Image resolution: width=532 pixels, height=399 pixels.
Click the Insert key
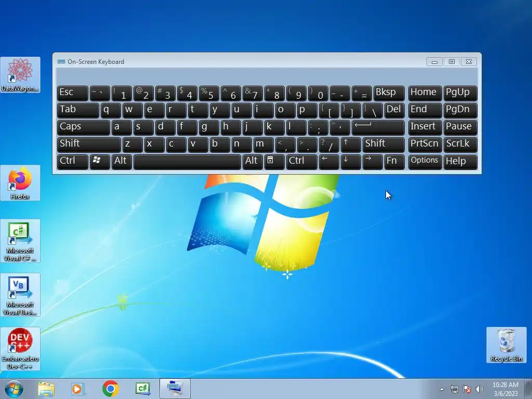(425, 128)
